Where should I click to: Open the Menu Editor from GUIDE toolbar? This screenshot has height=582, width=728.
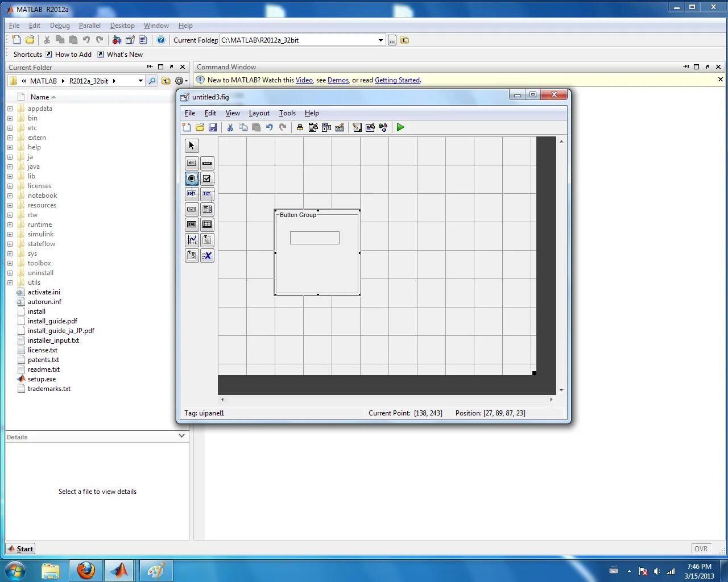pos(313,127)
